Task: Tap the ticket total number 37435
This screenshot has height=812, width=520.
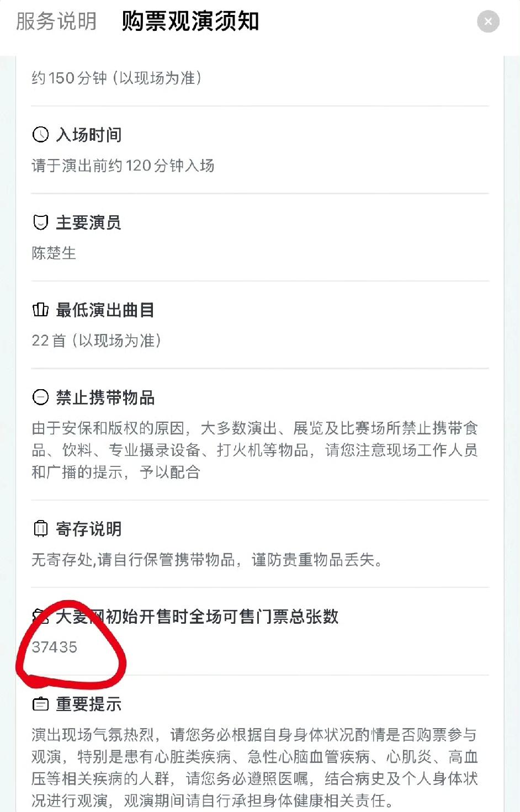Action: pos(55,647)
